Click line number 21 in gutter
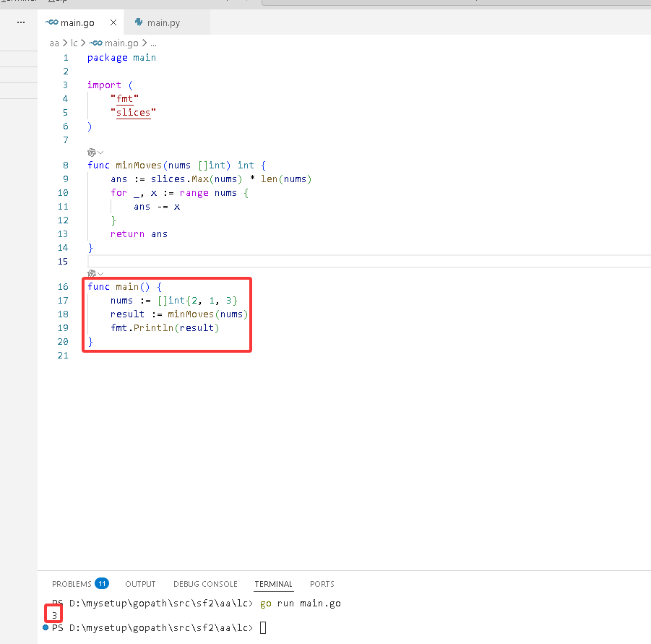This screenshot has width=651, height=644. click(63, 356)
